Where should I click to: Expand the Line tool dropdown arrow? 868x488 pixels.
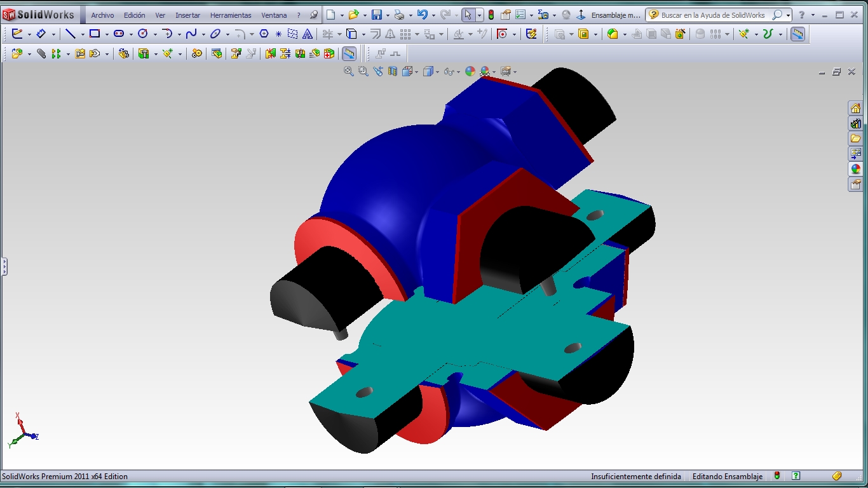tap(83, 34)
